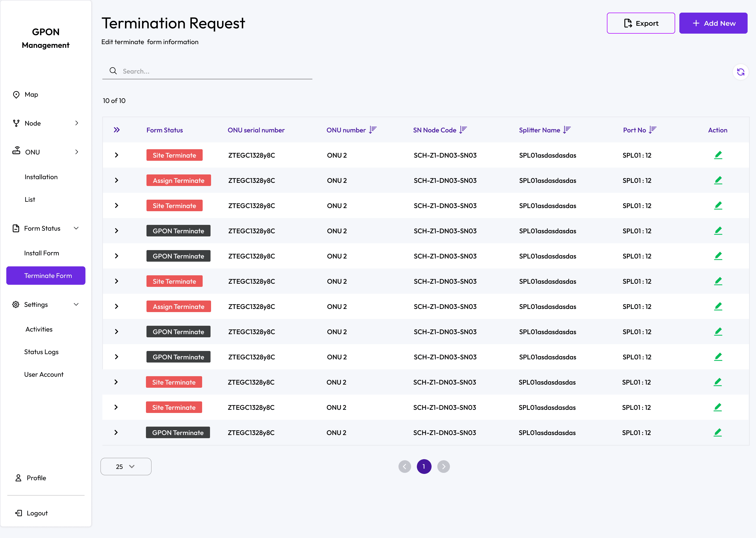Click edit pencil in last table row
756x538 pixels.
click(717, 432)
